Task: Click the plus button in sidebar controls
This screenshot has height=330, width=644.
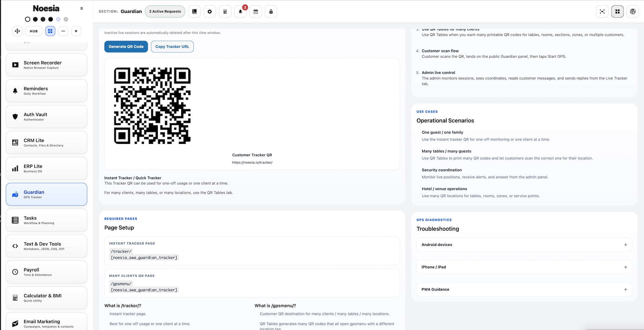Action: (x=76, y=31)
